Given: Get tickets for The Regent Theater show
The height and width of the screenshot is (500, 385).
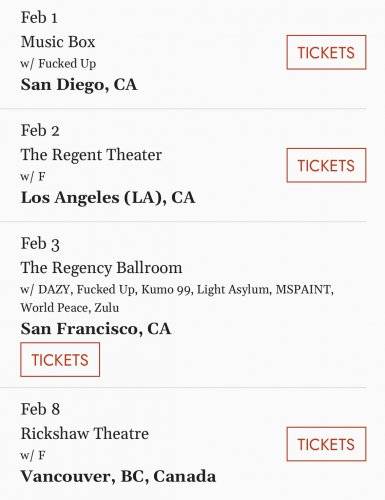Looking at the screenshot, I should 326,165.
